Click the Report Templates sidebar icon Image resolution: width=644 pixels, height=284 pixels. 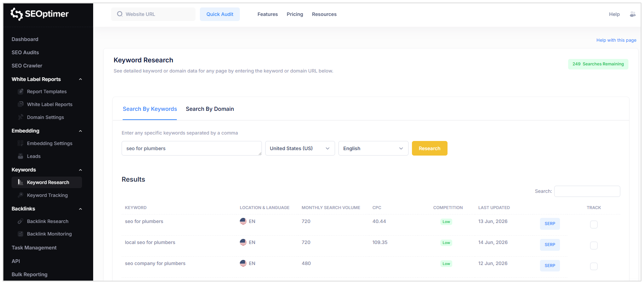(x=21, y=92)
